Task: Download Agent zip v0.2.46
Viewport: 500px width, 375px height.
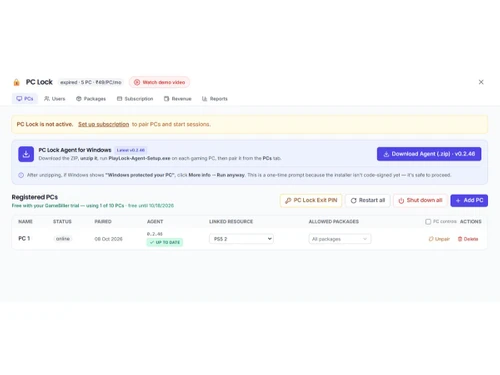Action: pos(429,154)
